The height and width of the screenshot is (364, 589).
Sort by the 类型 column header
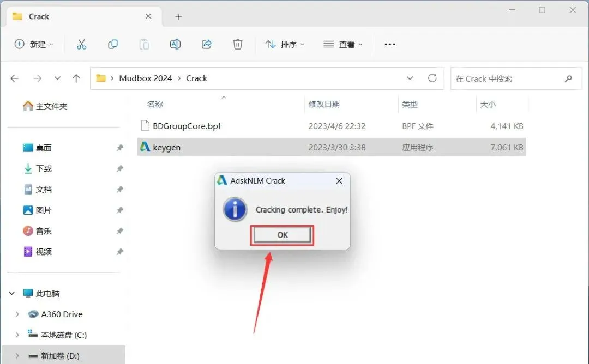coord(410,104)
